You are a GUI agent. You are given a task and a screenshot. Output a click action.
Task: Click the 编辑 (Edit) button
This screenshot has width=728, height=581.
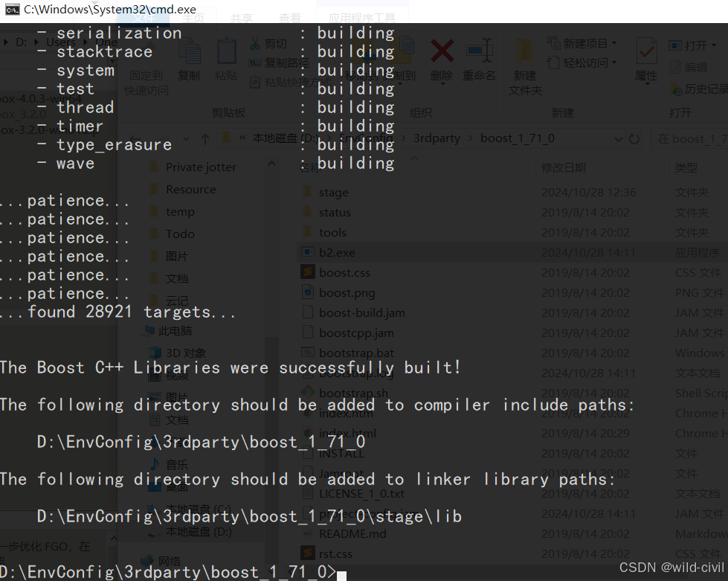(695, 68)
